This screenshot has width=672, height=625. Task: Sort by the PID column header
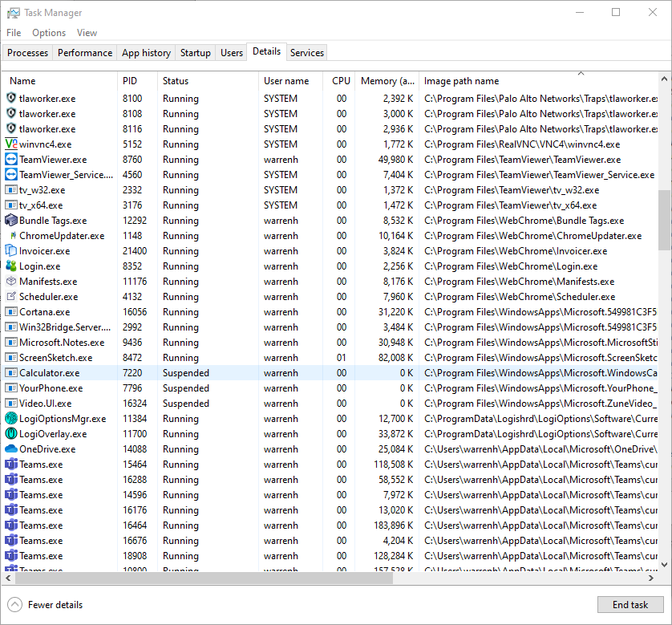tap(137, 80)
